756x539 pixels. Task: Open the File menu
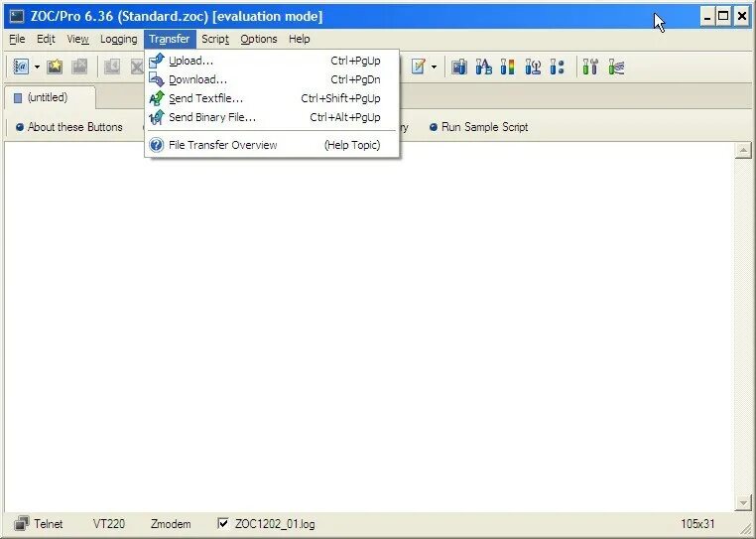[x=17, y=39]
